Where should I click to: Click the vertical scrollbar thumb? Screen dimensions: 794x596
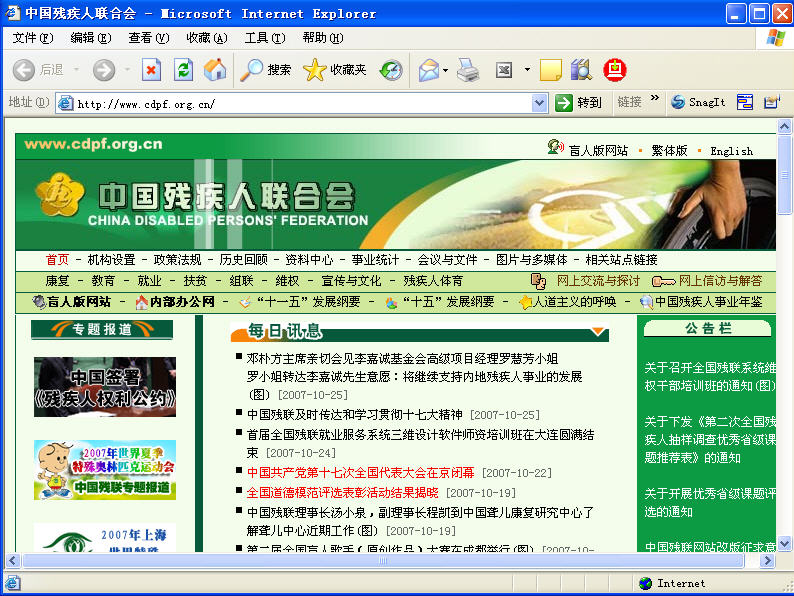(x=784, y=175)
